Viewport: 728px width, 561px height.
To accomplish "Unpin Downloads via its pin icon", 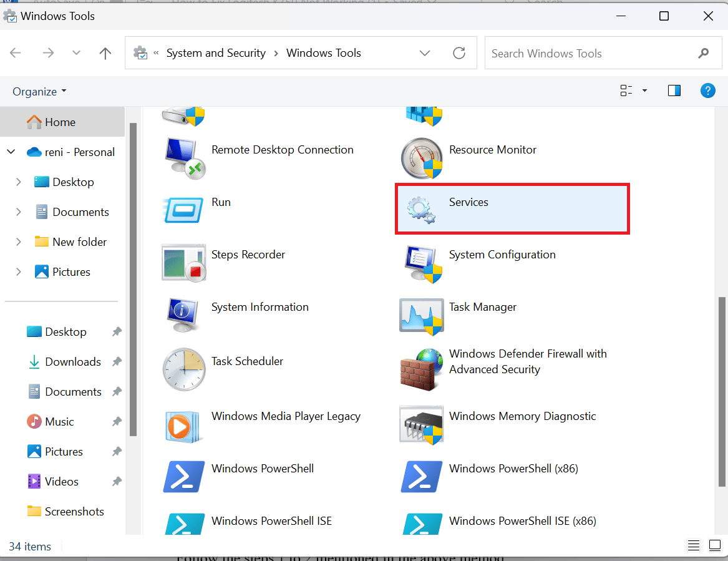I will [117, 362].
